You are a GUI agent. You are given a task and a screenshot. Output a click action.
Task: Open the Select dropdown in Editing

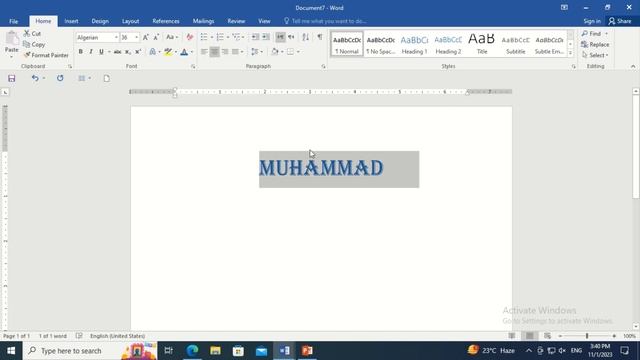595,55
